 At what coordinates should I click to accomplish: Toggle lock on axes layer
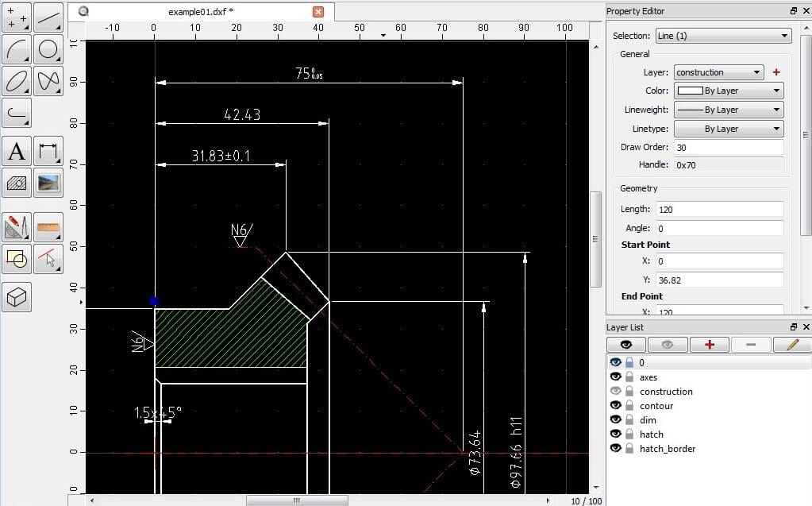pos(629,377)
